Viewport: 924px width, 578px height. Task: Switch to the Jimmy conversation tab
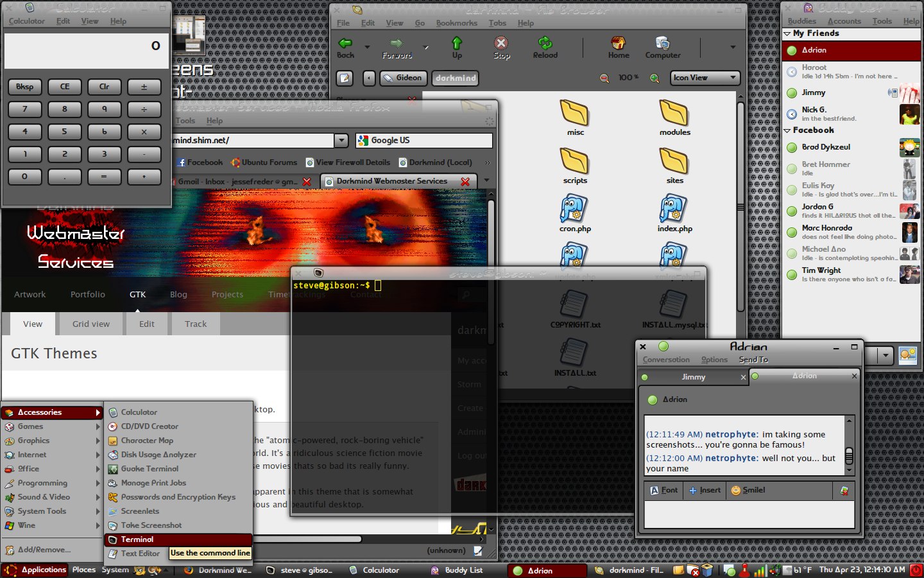pyautogui.click(x=693, y=377)
